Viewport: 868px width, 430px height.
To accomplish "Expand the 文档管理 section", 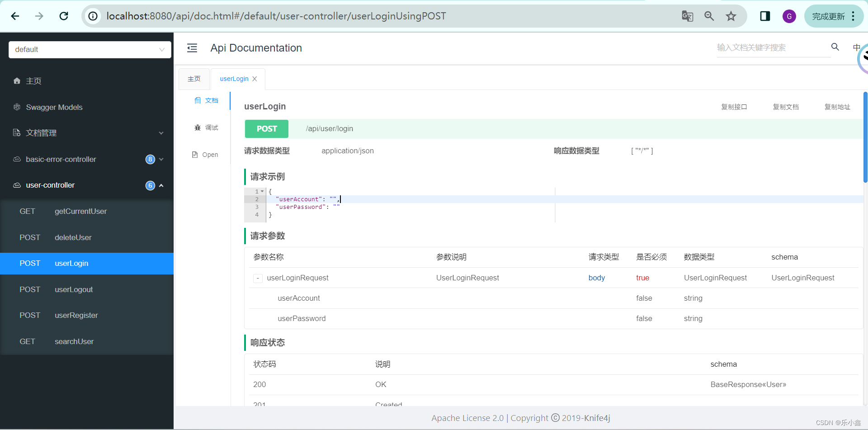I will tap(161, 133).
